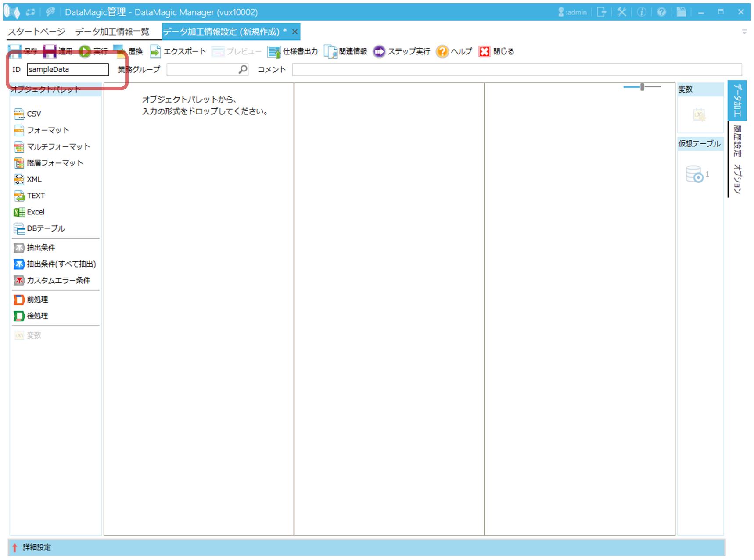Screen dimensions: 754x560
Task: Click the admin user label
Action: tap(572, 12)
